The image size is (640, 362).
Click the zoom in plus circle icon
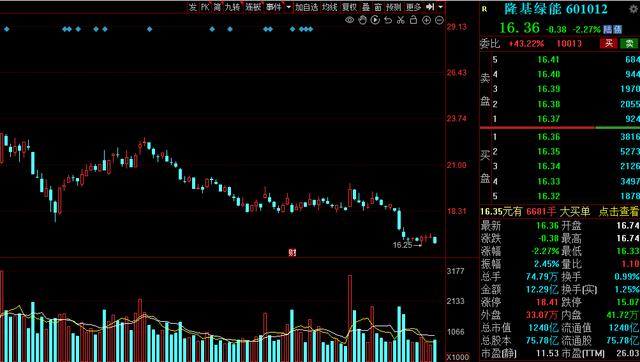tap(427, 20)
